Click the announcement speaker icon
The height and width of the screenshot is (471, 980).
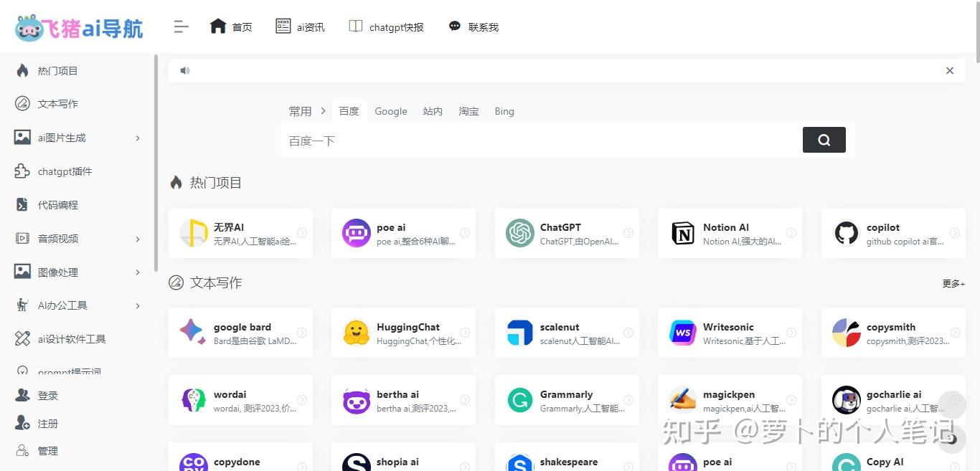(x=185, y=70)
